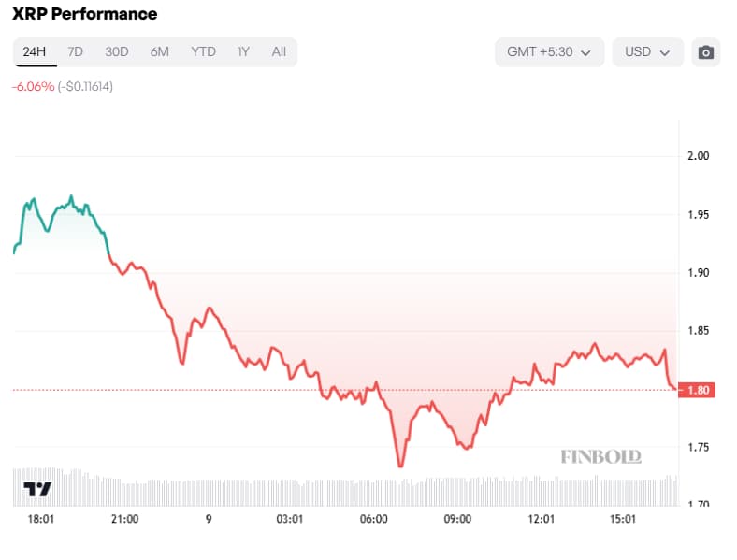Click the Finbold watermark logo

[x=600, y=456]
